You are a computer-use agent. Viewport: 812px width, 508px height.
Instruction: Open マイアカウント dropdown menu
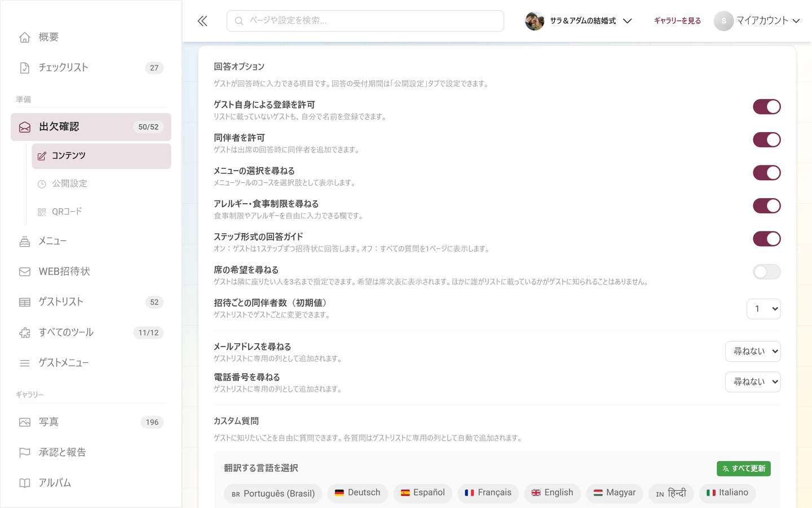[x=757, y=21]
